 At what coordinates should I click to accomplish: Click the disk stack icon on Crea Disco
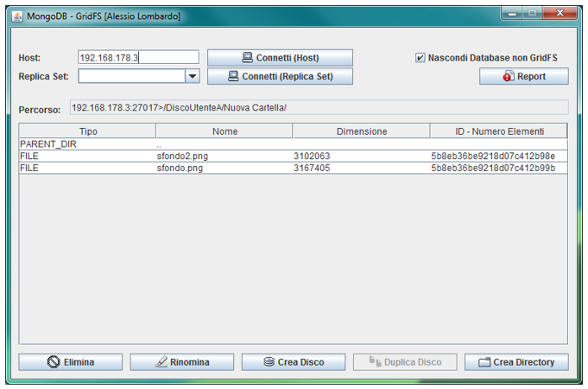269,362
